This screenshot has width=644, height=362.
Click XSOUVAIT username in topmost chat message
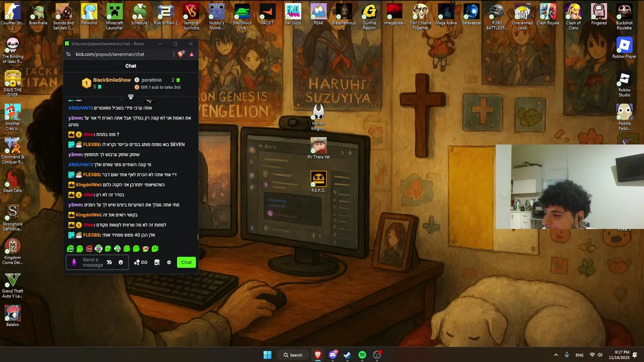pos(79,108)
